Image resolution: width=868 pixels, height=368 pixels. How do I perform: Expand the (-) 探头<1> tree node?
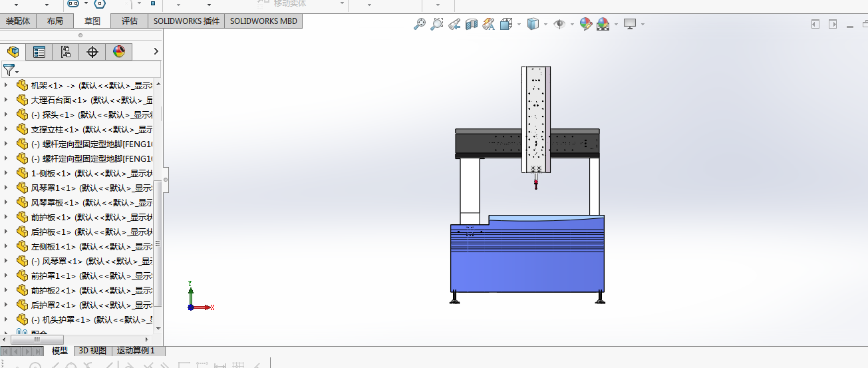6,114
